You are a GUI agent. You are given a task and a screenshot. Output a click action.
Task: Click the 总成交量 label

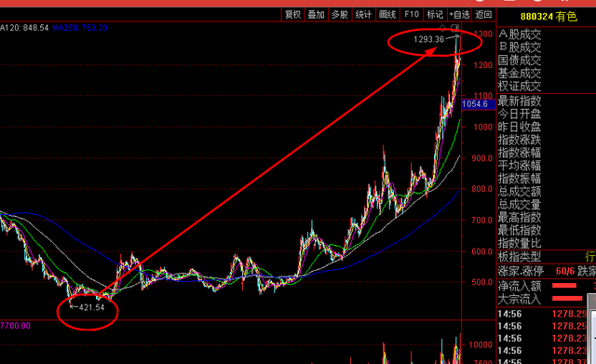point(520,205)
